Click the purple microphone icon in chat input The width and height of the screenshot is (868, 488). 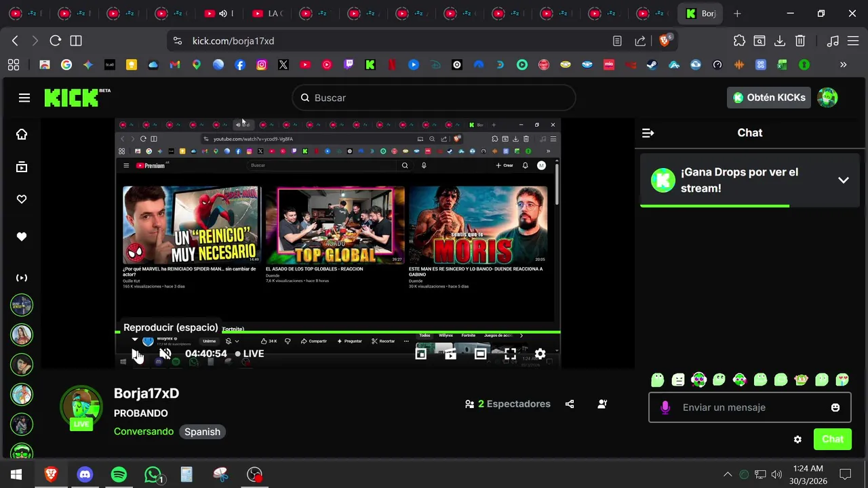pos(665,407)
